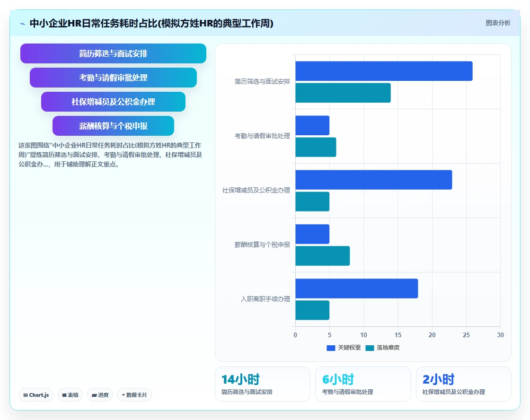Click the 落地难度 legend label
Viewport: 530px width, 420px height.
pyautogui.click(x=388, y=348)
